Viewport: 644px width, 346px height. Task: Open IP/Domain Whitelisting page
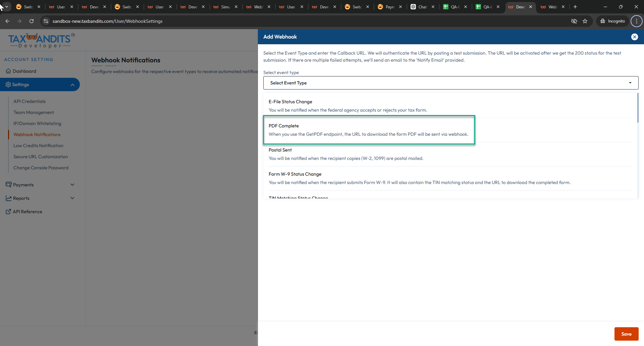[37, 123]
